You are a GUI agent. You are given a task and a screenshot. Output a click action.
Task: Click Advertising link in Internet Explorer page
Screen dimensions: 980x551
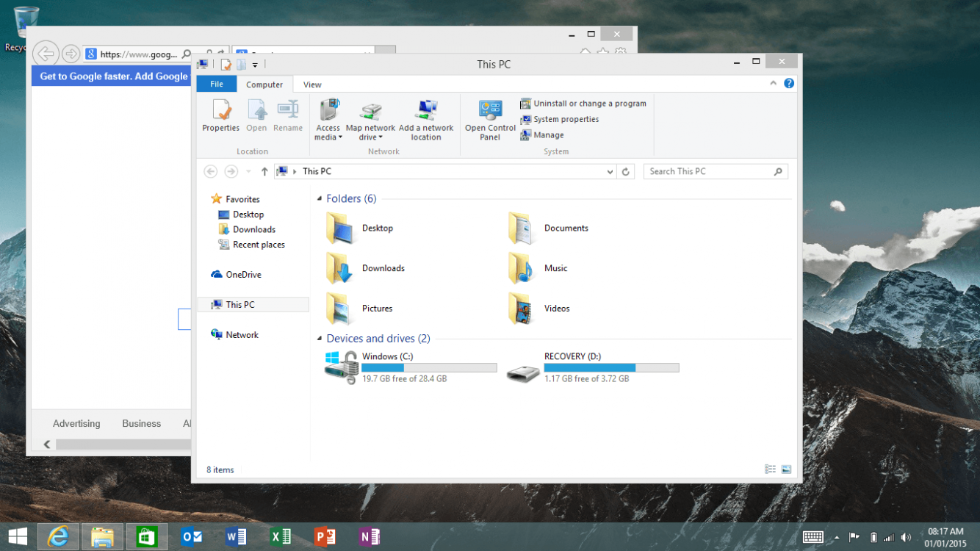pyautogui.click(x=76, y=424)
